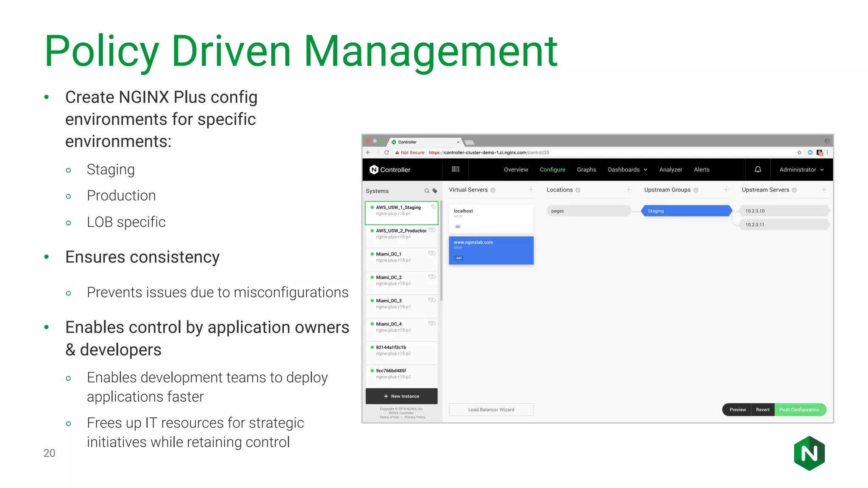Open the Terms of Use link
This screenshot has height=488, width=868.
389,417
